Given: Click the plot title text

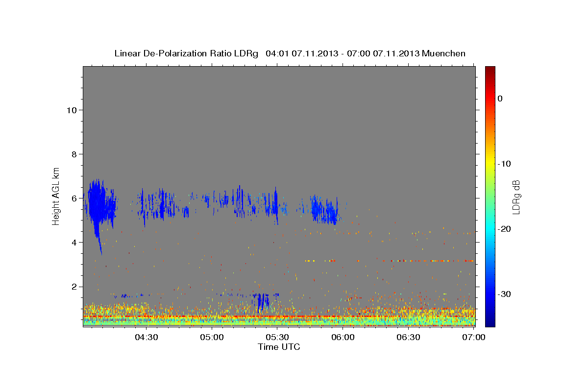Looking at the screenshot, I should tap(290, 53).
